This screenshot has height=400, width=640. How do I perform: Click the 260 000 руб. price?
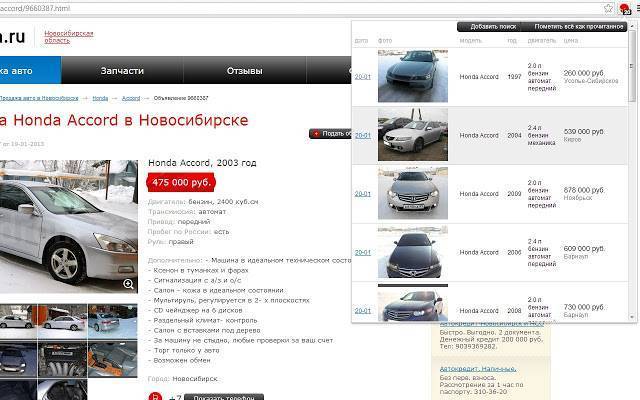coord(584,73)
